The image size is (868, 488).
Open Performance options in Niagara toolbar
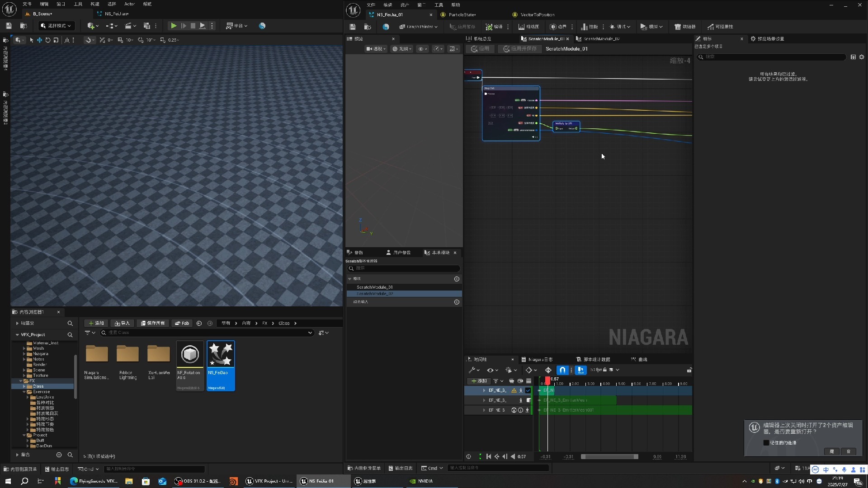pyautogui.click(x=590, y=27)
